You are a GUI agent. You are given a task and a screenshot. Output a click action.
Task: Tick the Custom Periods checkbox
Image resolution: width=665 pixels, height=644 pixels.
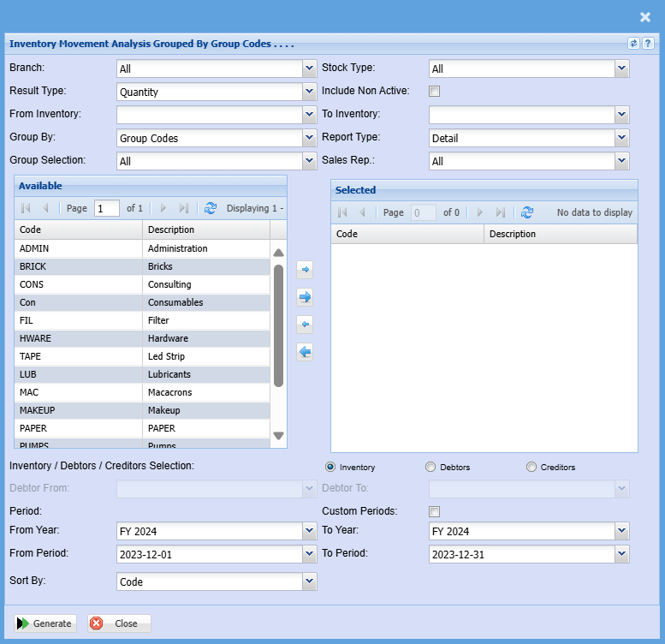pos(435,512)
